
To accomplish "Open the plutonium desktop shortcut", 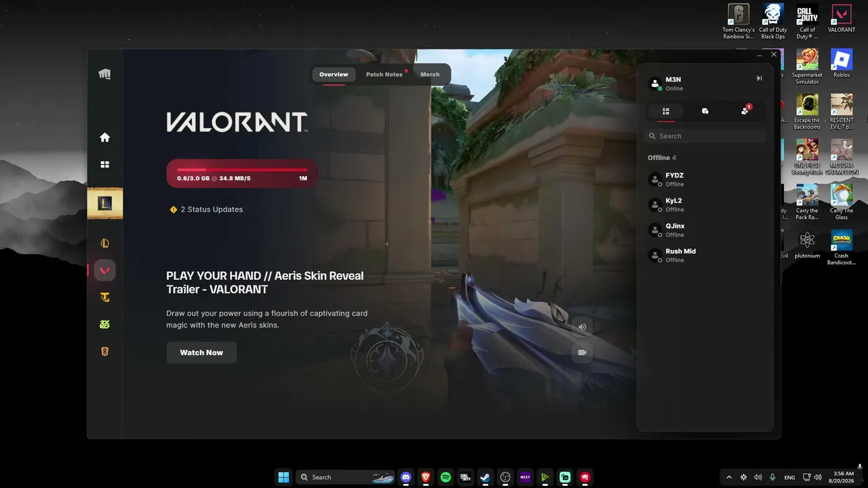I will pyautogui.click(x=807, y=244).
